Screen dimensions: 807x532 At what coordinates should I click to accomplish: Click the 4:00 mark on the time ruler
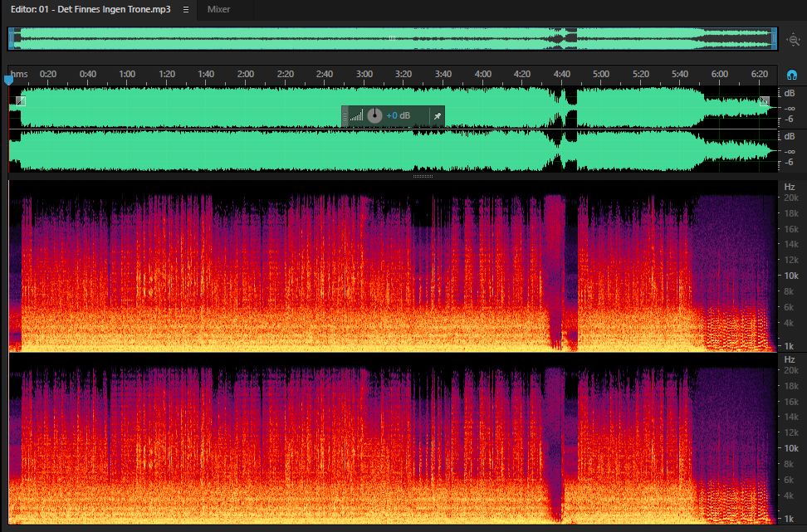pyautogui.click(x=482, y=74)
